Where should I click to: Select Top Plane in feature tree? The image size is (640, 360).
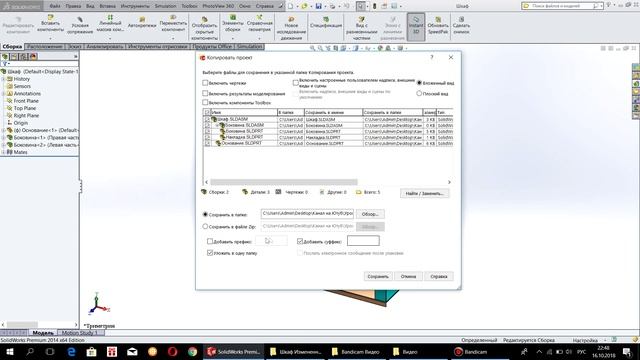[25, 108]
